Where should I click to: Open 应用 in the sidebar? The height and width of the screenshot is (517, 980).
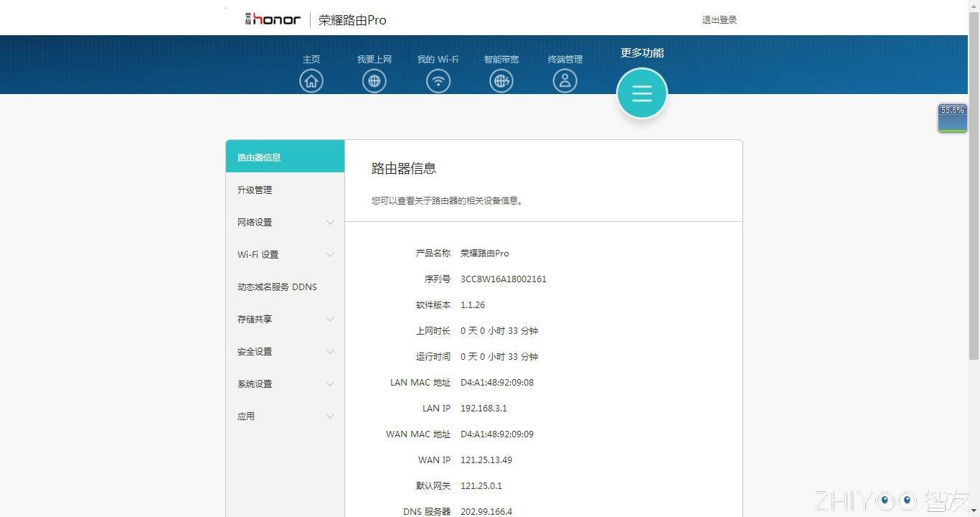[285, 416]
